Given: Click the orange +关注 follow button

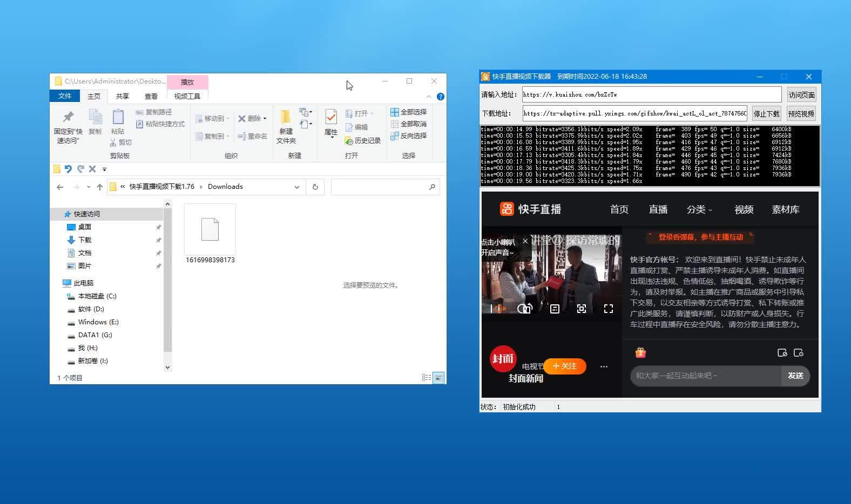Looking at the screenshot, I should point(565,366).
